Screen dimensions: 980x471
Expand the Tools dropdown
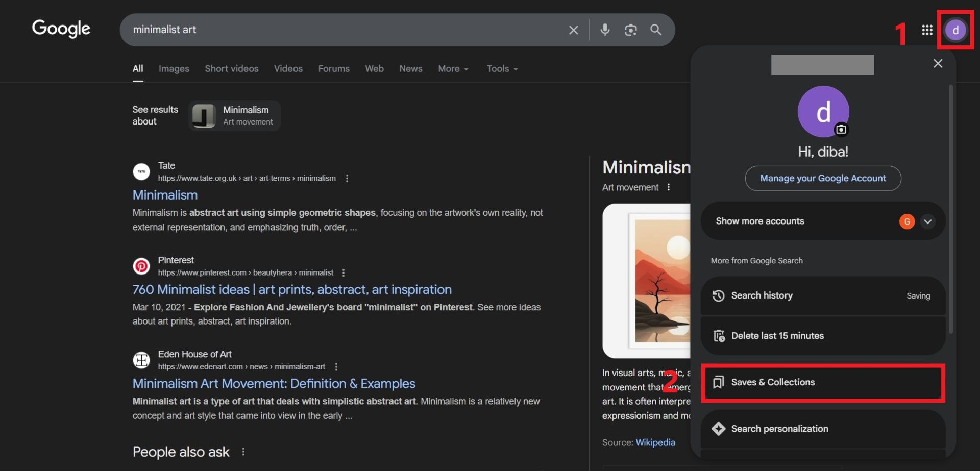pos(502,69)
